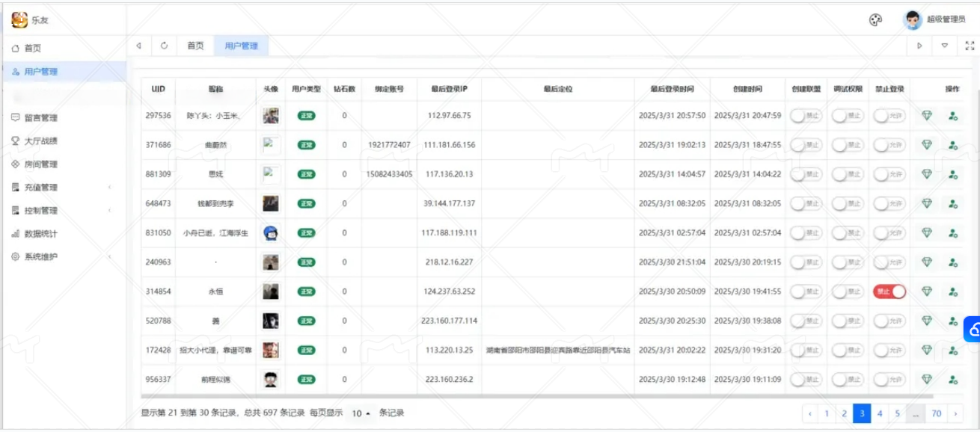
Task: Go to page 1
Action: coord(827,413)
